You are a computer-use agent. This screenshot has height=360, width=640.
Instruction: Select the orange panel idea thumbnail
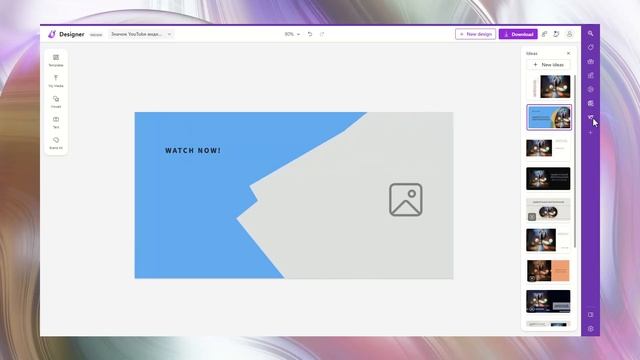[x=548, y=271]
